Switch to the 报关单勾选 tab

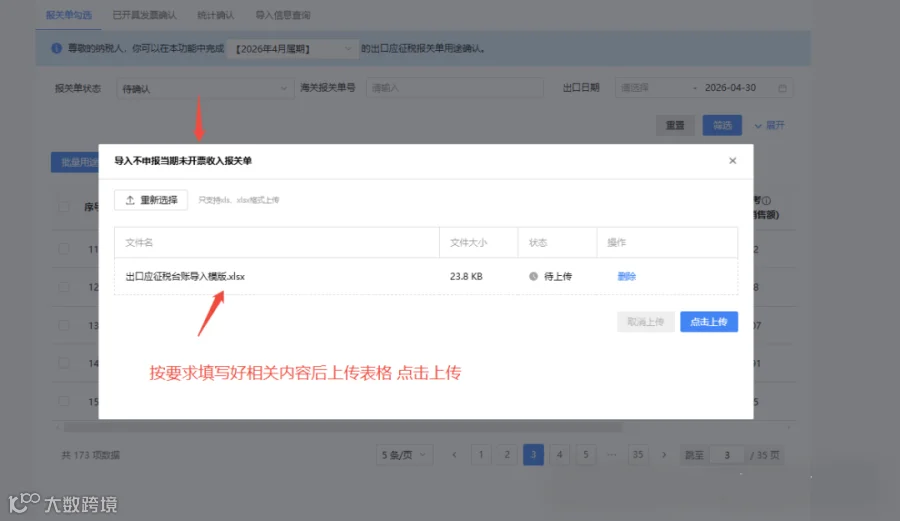click(69, 15)
